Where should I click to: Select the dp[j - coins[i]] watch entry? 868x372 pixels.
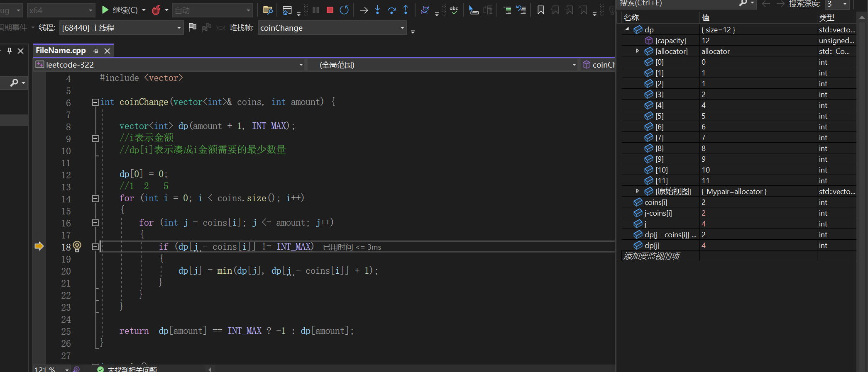[739, 234]
